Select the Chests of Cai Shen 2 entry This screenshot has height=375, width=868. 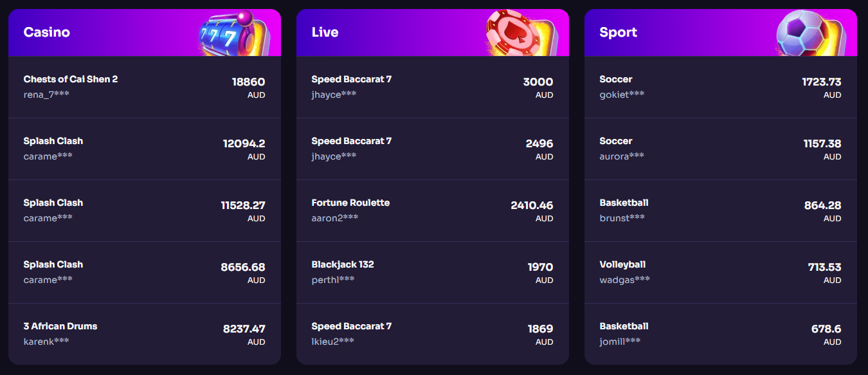[145, 86]
